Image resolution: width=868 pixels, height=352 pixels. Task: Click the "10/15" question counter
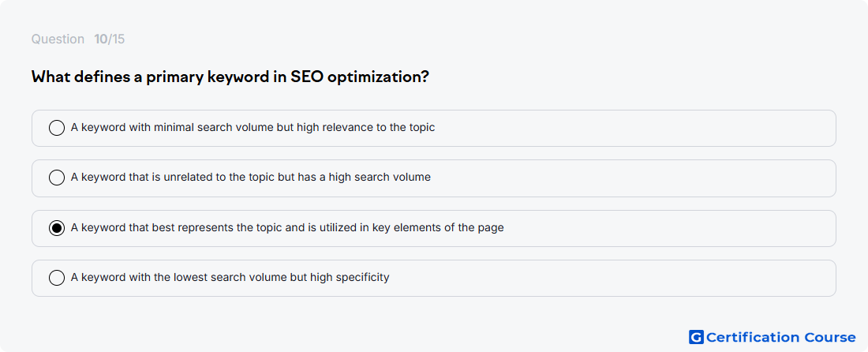[x=110, y=39]
